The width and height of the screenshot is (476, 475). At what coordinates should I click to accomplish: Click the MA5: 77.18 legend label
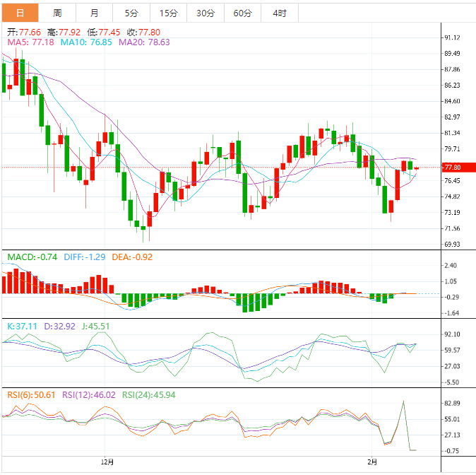click(30, 42)
